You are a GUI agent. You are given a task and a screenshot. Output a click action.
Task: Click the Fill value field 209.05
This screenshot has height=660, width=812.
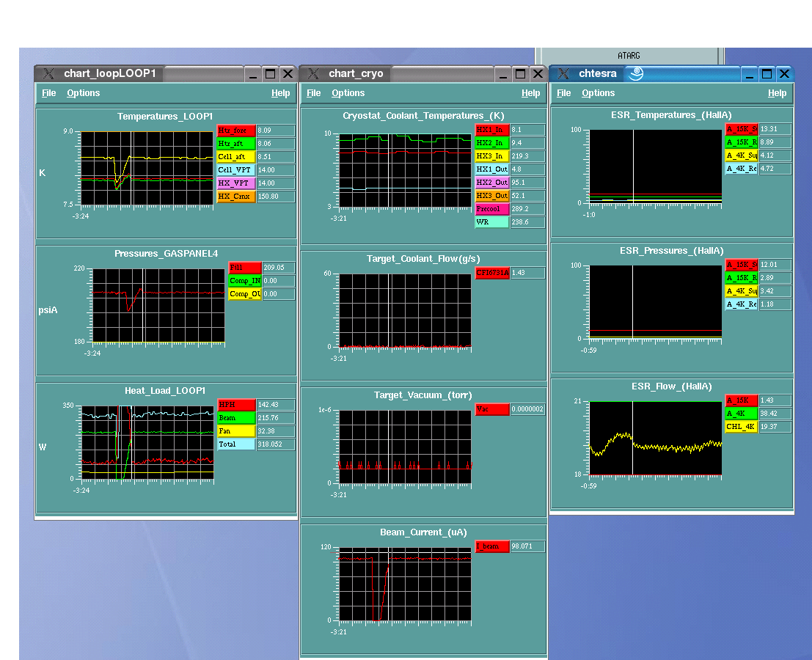279,268
